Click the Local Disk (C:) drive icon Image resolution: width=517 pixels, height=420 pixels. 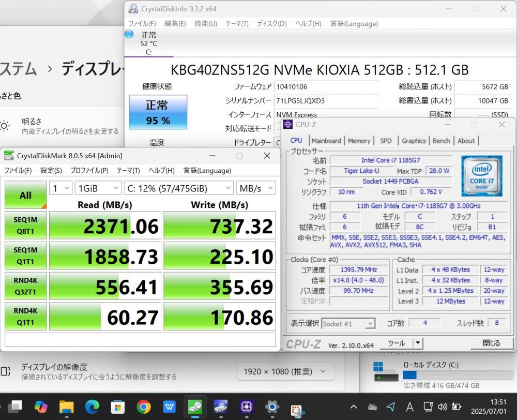pyautogui.click(x=386, y=372)
